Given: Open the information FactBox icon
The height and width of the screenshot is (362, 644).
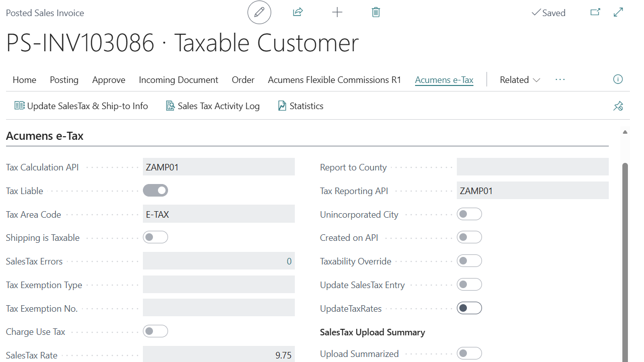Looking at the screenshot, I should pyautogui.click(x=618, y=79).
